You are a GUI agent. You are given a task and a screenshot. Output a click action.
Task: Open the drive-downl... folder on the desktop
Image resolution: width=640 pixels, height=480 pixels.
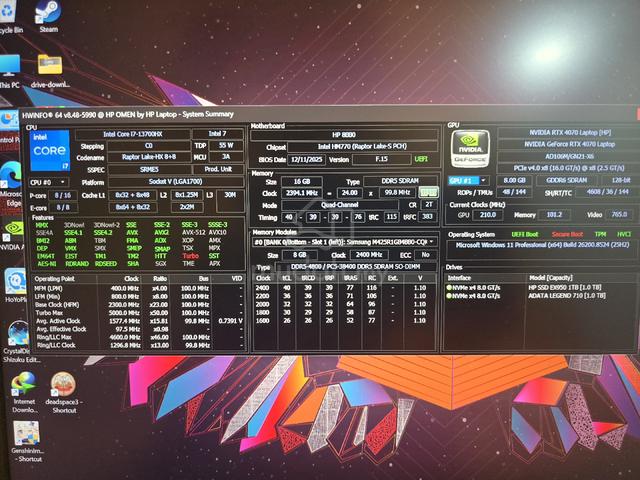(50, 72)
